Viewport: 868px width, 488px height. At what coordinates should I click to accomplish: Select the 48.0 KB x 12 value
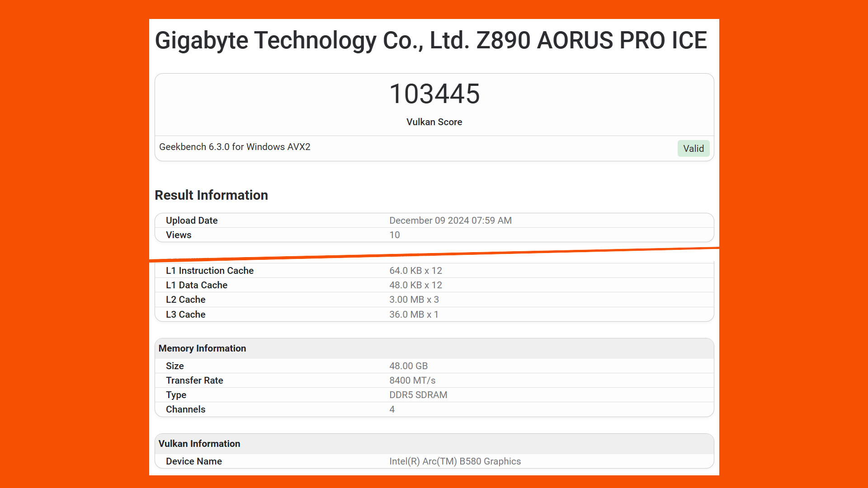tap(415, 285)
